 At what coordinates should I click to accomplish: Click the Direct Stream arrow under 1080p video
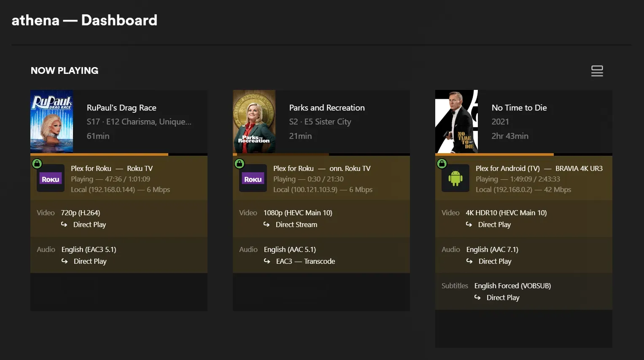[267, 225]
